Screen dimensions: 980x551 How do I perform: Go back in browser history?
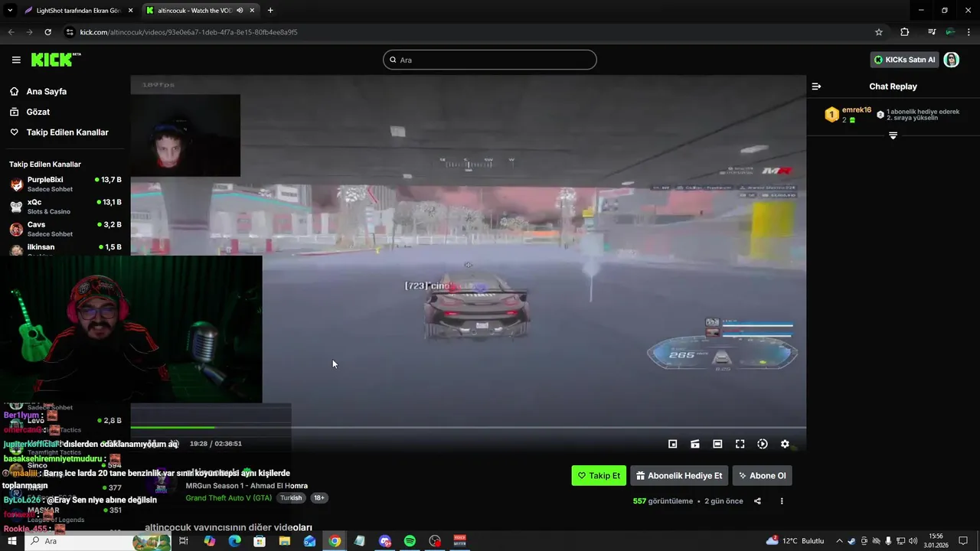[x=11, y=32]
